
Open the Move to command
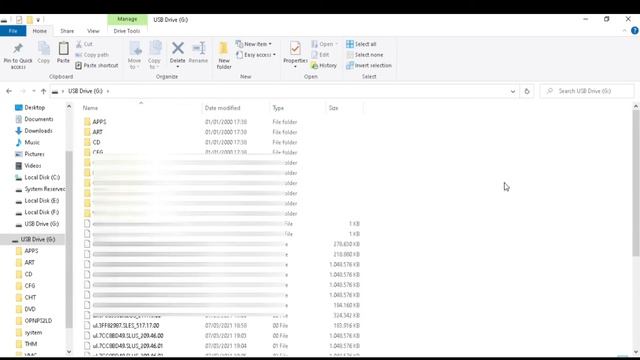point(135,55)
